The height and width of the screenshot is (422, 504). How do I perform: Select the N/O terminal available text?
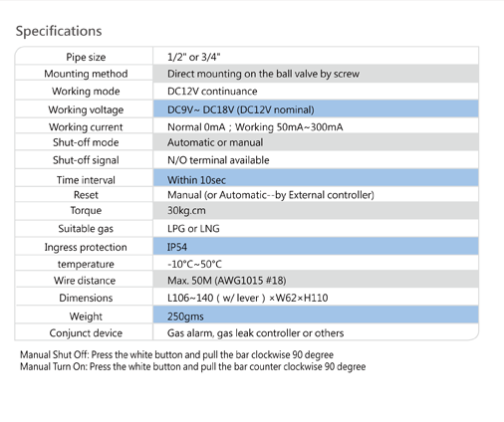point(218,160)
